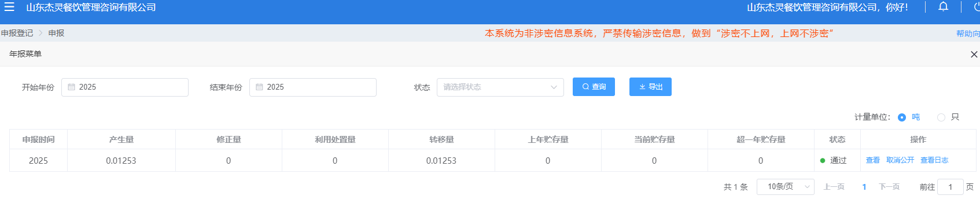Screen dimensions: 980x210
Task: Click the 年报菜单 panel title
Action: pos(25,54)
